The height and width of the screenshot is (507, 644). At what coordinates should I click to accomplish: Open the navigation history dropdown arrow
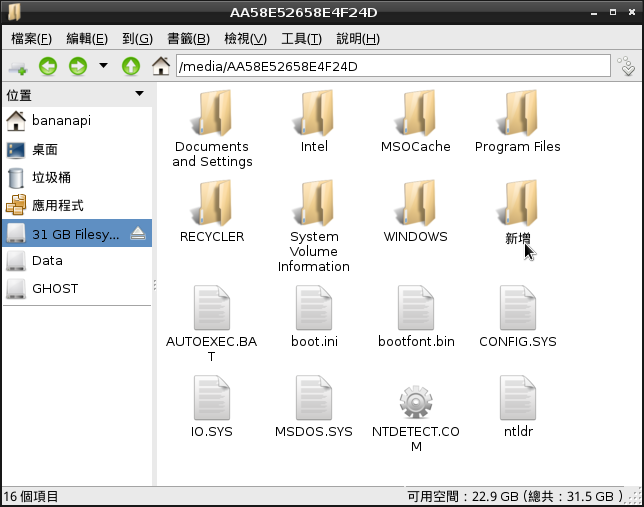point(103,67)
